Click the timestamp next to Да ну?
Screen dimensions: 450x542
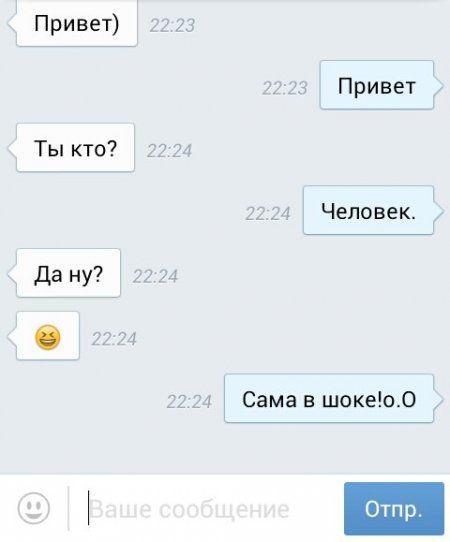pos(155,276)
